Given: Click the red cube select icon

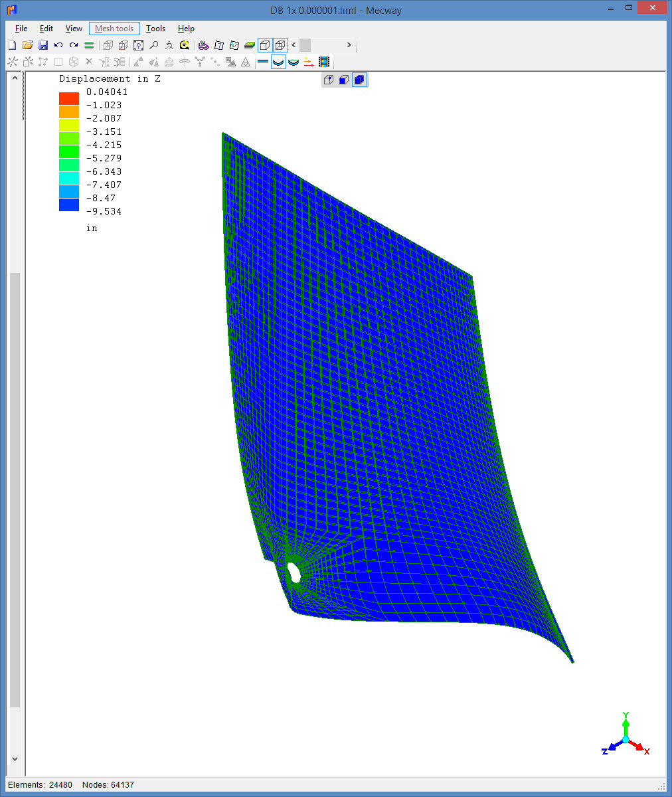Looking at the screenshot, I should (123, 45).
